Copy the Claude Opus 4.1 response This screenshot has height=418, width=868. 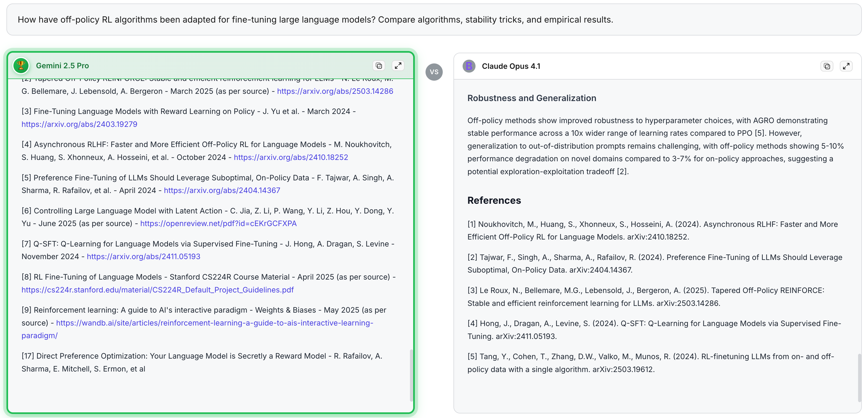point(827,66)
